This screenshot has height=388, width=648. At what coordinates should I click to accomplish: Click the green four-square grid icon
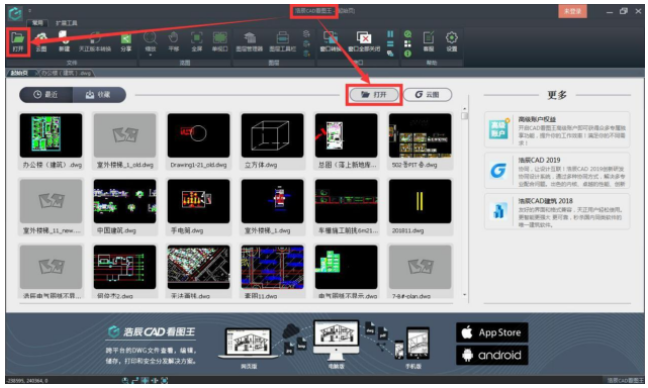click(x=407, y=44)
